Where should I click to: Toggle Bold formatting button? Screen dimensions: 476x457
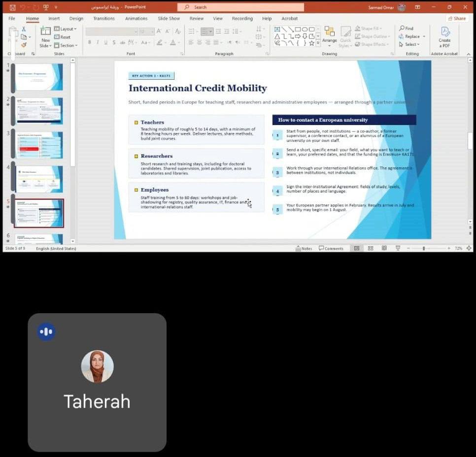pyautogui.click(x=90, y=42)
